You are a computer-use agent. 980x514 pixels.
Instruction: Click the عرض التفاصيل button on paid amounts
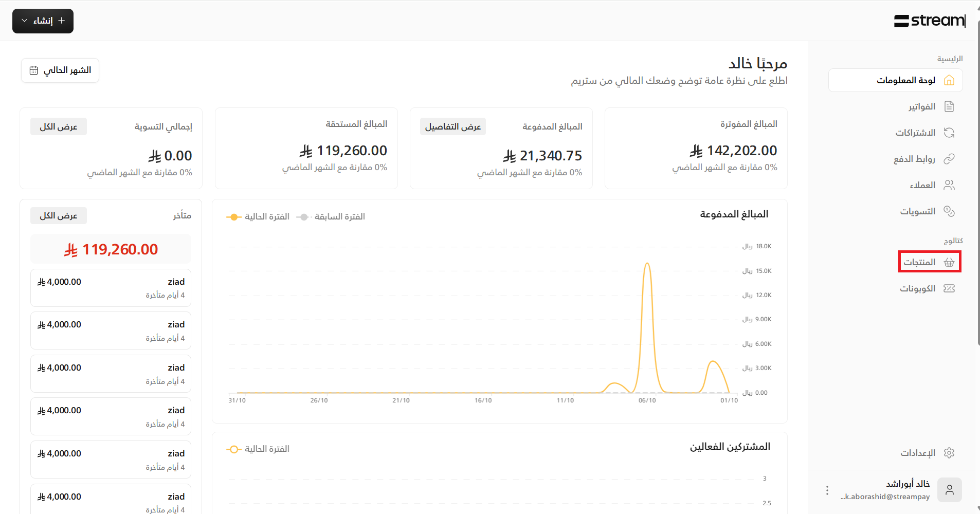452,127
